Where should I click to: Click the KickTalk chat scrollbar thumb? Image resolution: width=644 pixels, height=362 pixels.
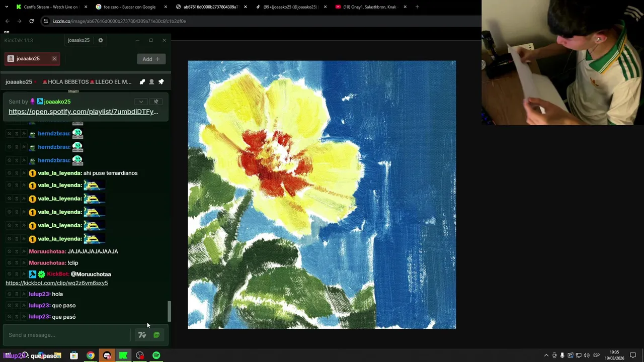169,312
